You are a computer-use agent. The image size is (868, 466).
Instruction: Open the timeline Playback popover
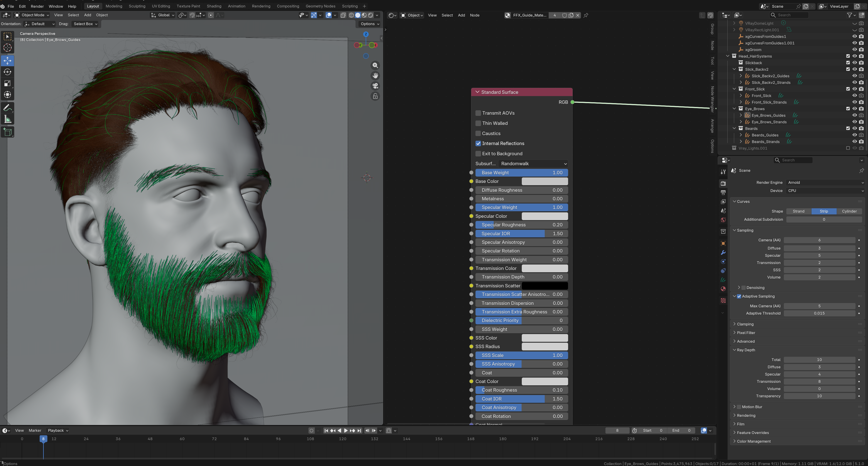coord(58,430)
